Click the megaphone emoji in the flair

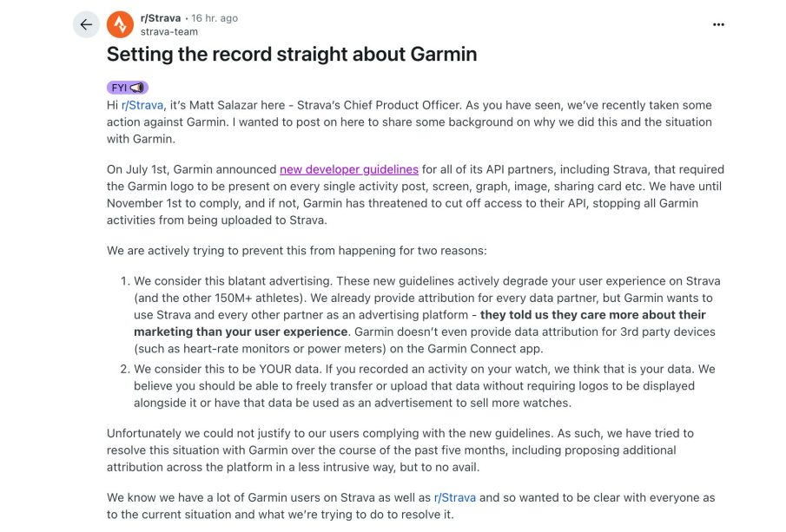pos(139,88)
